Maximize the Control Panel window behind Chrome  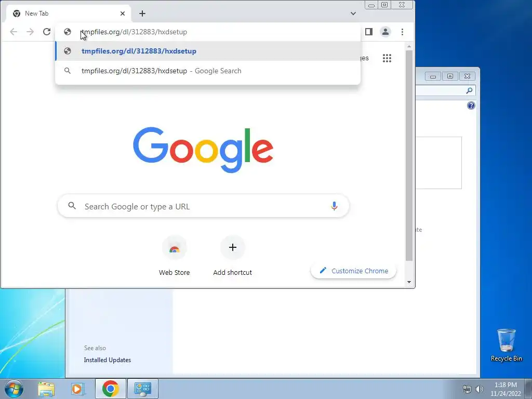[450, 76]
